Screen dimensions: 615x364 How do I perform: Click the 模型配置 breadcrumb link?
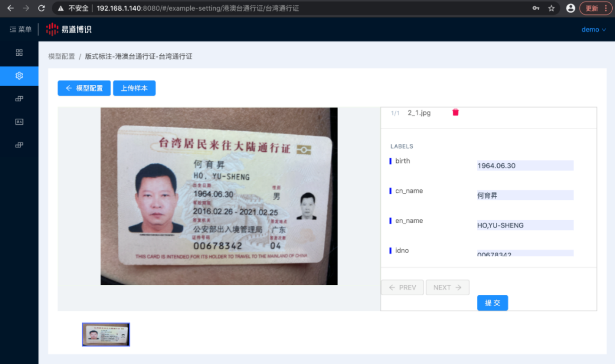(x=61, y=56)
